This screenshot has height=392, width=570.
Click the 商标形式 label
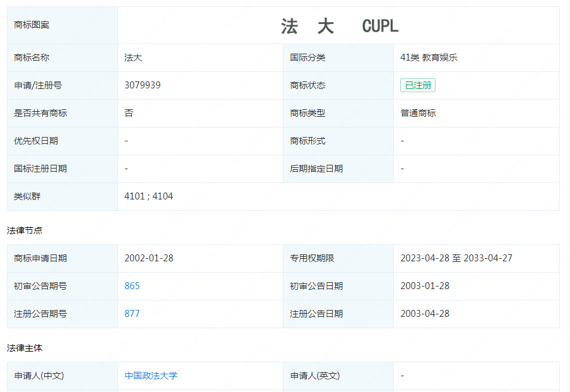click(x=307, y=141)
